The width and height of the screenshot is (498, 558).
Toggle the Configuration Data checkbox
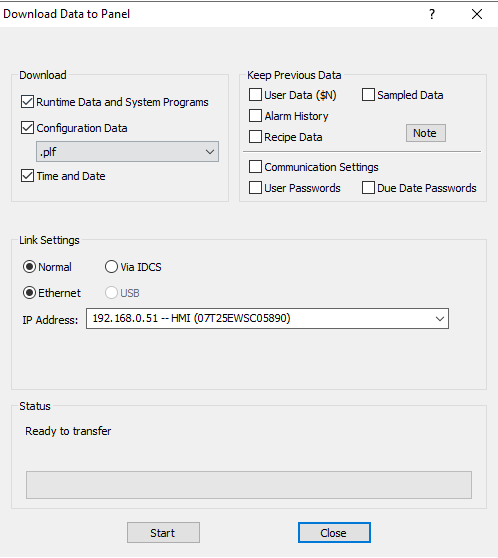coord(27,127)
